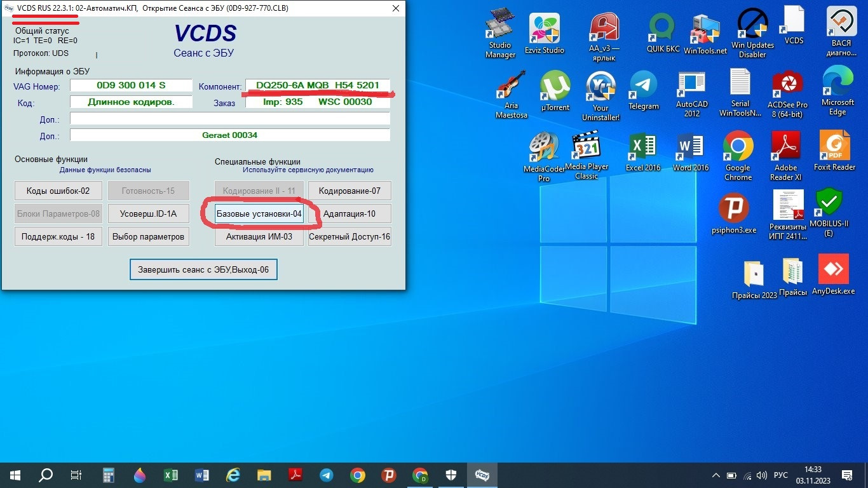Select the VCDS desktop shortcut
868x488 pixels.
[x=794, y=25]
